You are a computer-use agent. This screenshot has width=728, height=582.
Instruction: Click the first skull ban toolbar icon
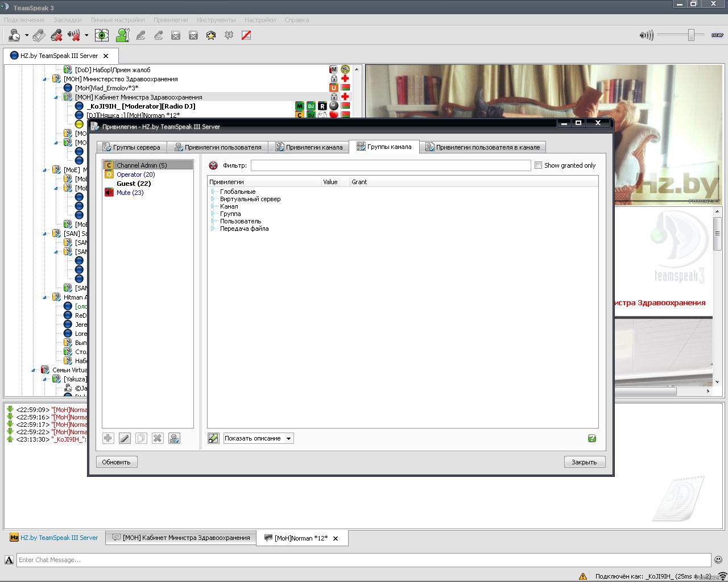pyautogui.click(x=176, y=35)
